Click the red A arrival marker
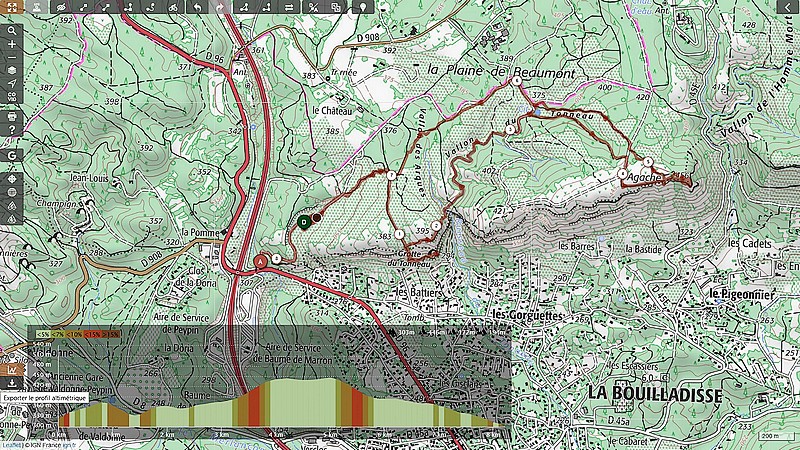The image size is (800, 450). point(260,262)
